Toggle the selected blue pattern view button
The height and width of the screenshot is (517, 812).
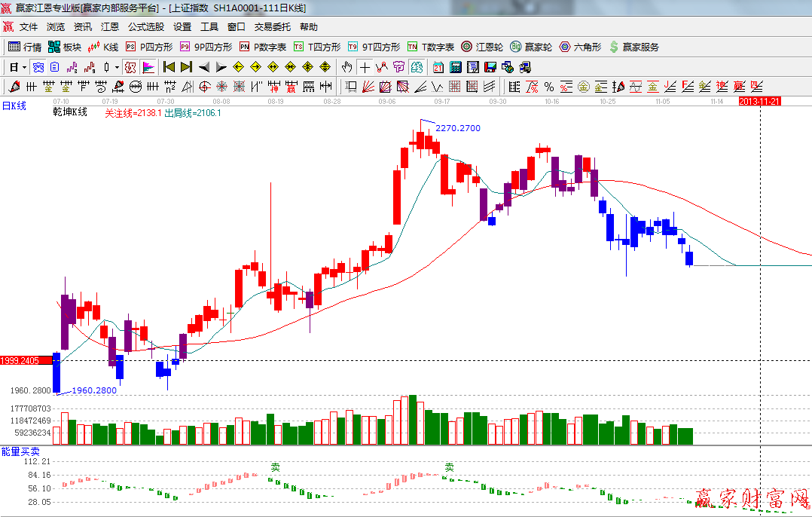point(38,67)
